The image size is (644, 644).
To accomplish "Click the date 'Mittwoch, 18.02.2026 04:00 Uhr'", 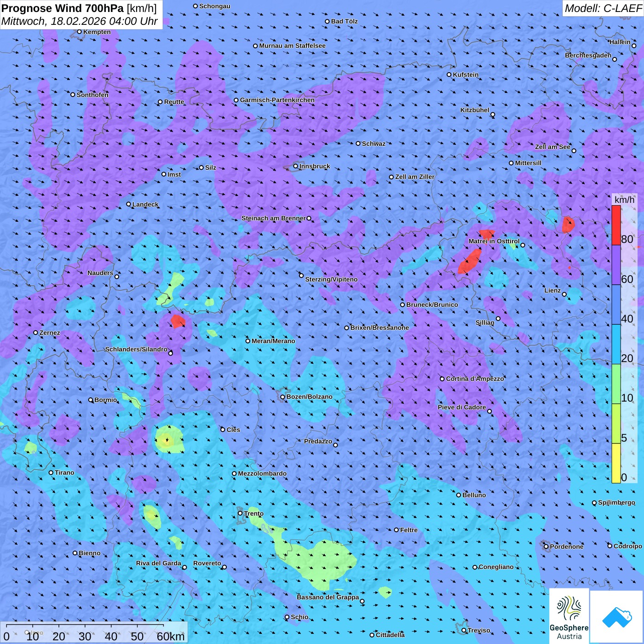I will tap(80, 21).
